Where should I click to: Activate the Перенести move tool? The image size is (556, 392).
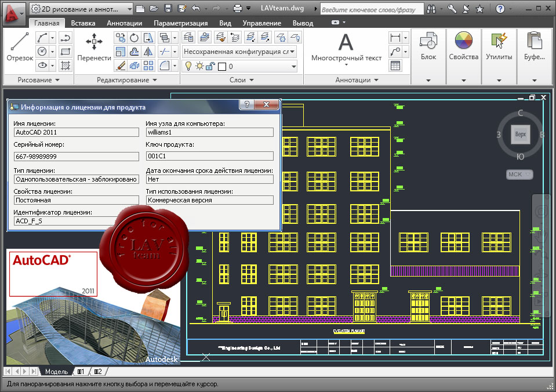[94, 46]
